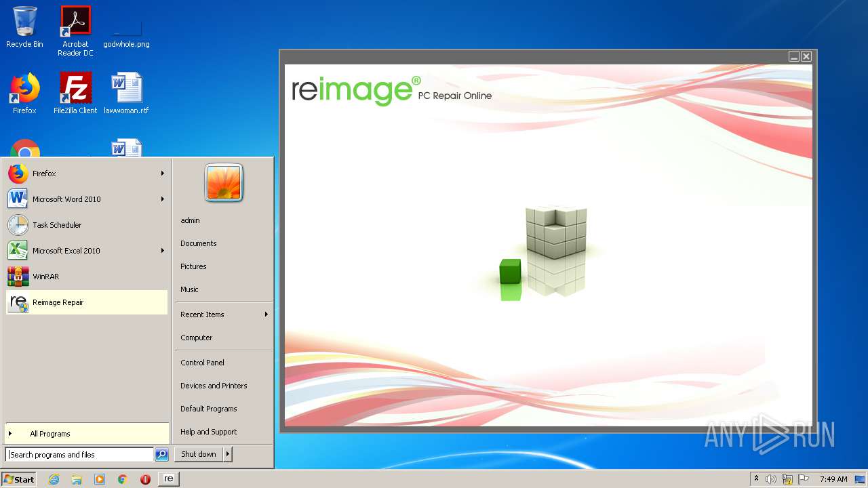Click Microsoft Word 2010 icon in Start menu
This screenshot has width=868, height=488.
coord(18,199)
